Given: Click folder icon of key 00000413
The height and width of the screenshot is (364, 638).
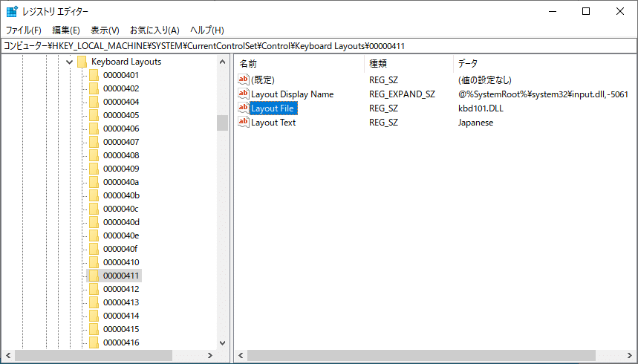Looking at the screenshot, I should click(94, 302).
